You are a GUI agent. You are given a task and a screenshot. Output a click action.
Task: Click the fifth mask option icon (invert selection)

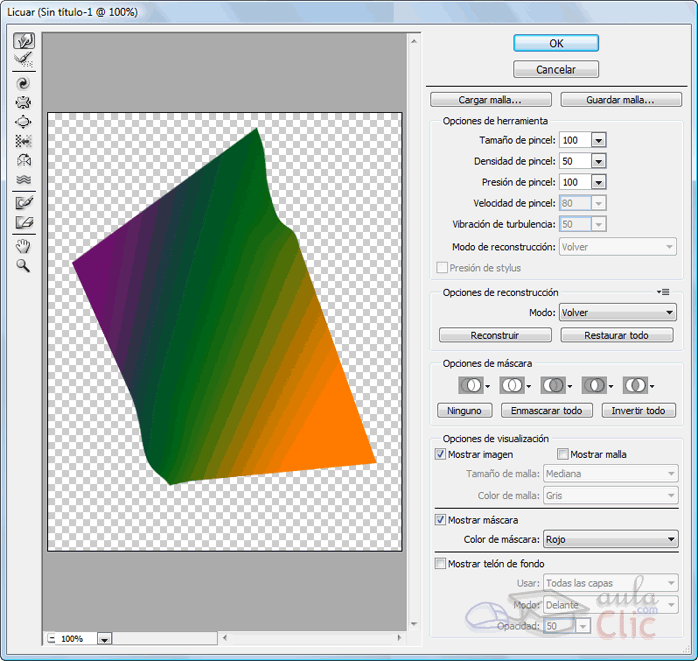pos(635,385)
